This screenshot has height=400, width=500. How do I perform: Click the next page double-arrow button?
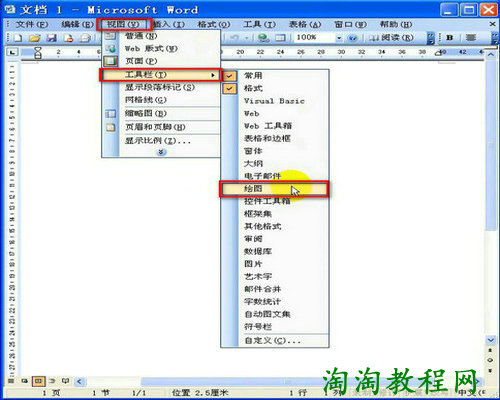(x=490, y=370)
